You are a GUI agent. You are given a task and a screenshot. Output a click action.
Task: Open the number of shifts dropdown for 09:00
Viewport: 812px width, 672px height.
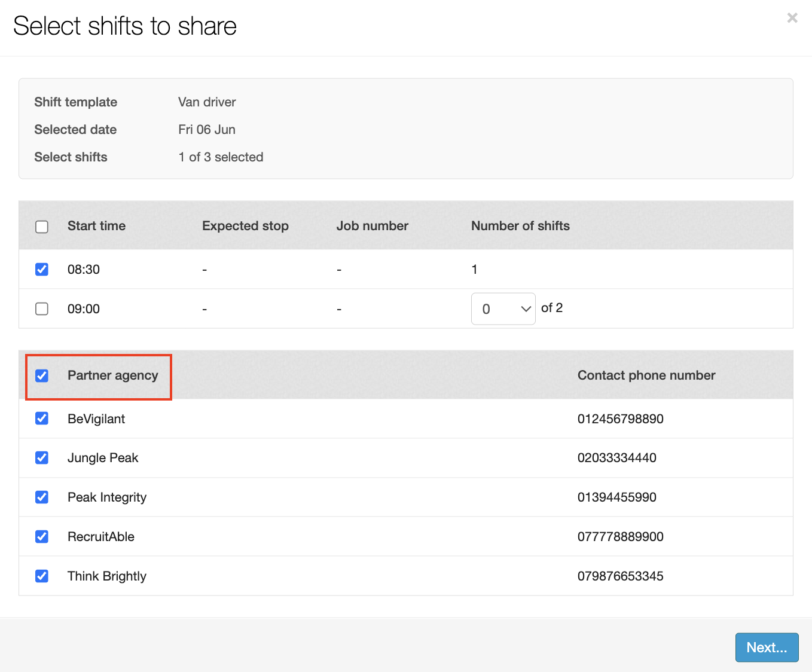[x=503, y=308]
